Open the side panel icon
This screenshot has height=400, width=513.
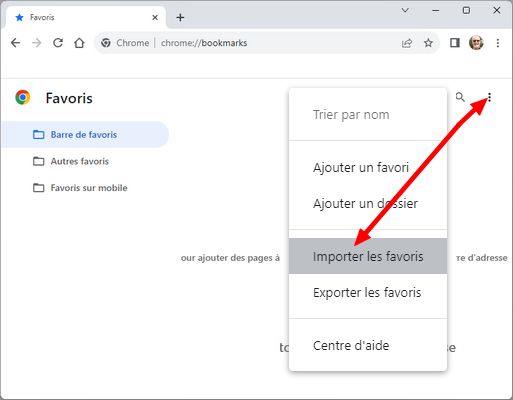click(455, 43)
